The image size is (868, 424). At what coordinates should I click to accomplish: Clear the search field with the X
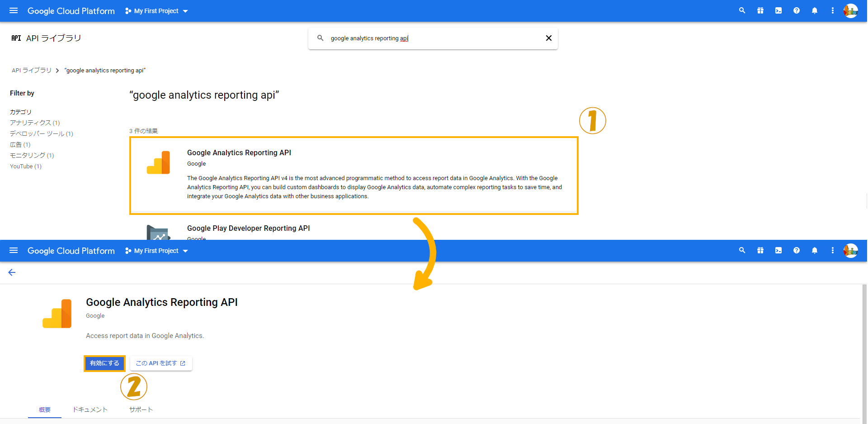click(548, 38)
